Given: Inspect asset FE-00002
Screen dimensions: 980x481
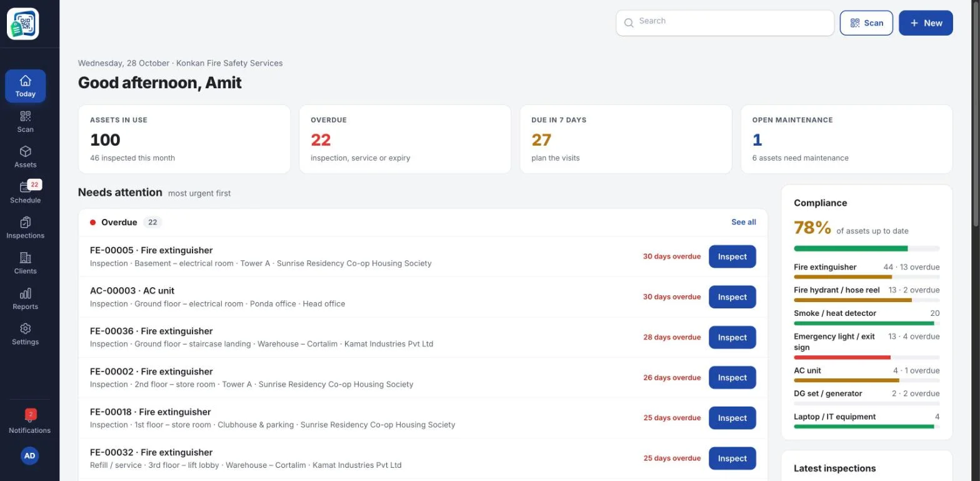Looking at the screenshot, I should 732,378.
